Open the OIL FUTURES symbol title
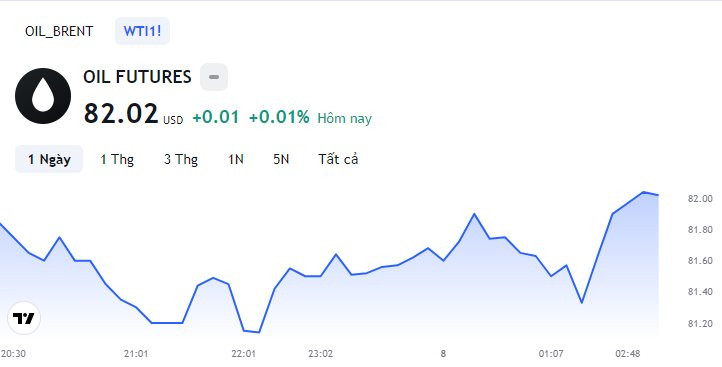 (x=137, y=76)
